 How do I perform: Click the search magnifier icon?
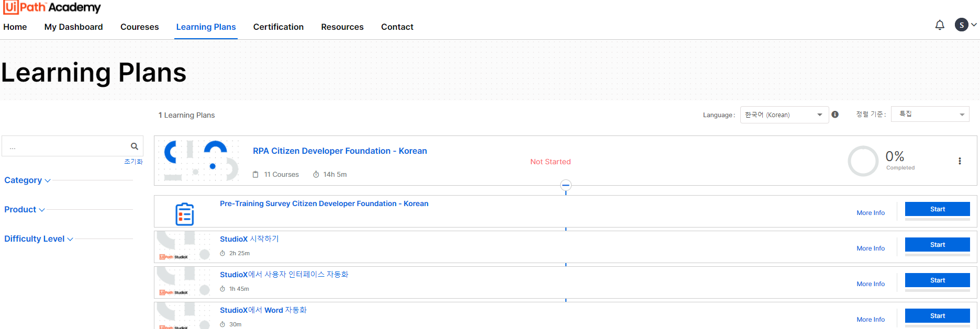point(135,146)
